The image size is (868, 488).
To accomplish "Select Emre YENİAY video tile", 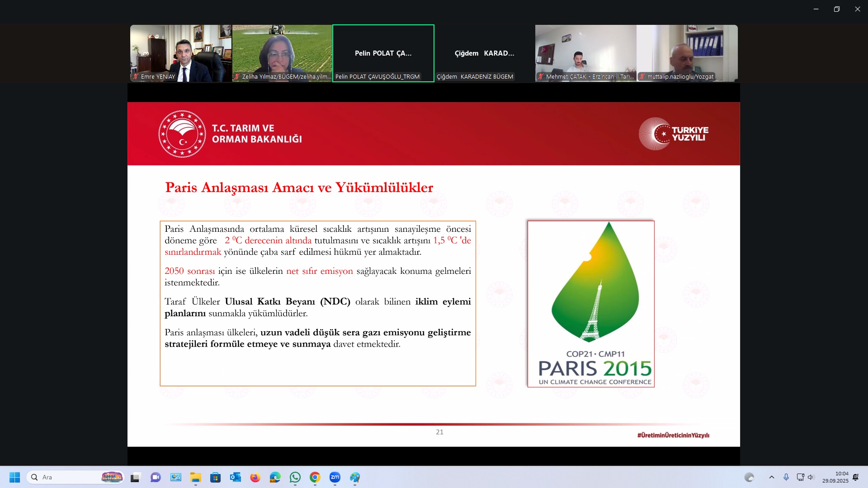I will [181, 53].
